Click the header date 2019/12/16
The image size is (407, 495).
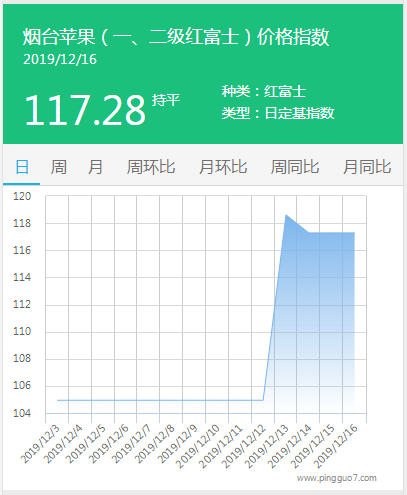point(60,59)
